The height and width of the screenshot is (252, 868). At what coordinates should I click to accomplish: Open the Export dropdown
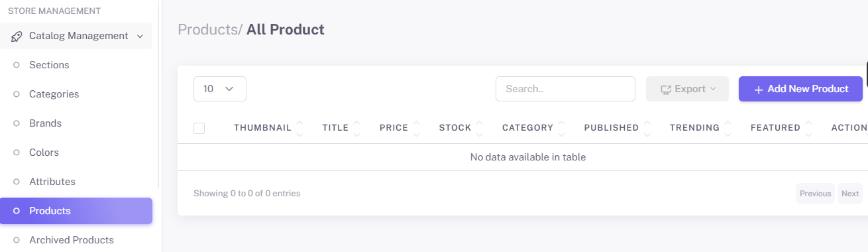(687, 89)
